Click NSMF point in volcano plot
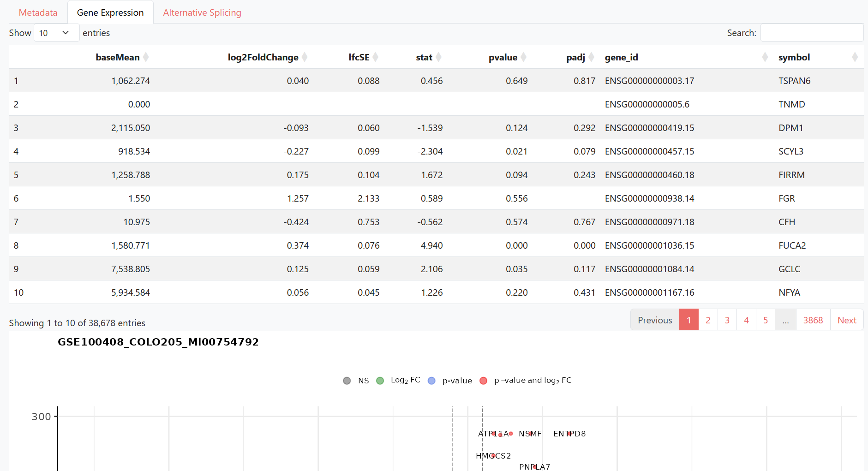The image size is (868, 471). [x=531, y=434]
